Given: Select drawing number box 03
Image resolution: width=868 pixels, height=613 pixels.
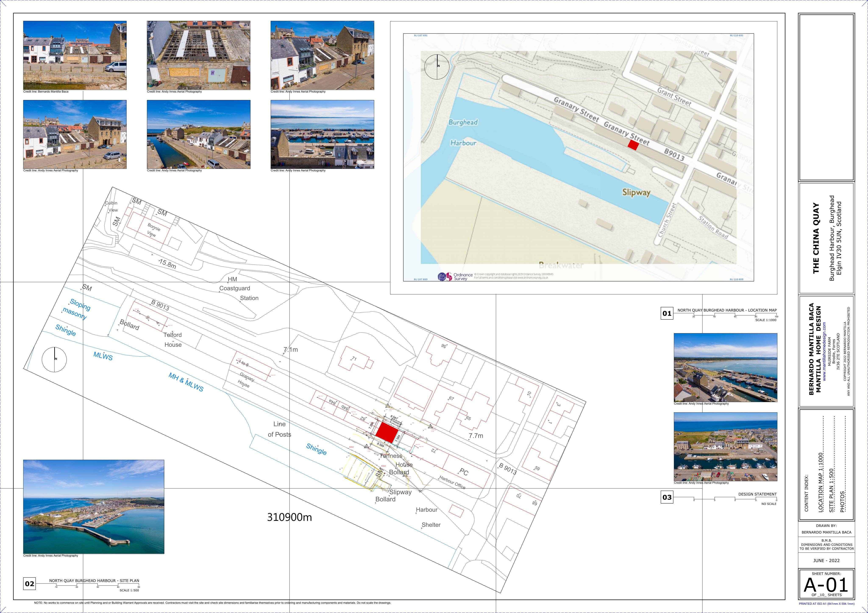Looking at the screenshot, I should click(x=667, y=497).
